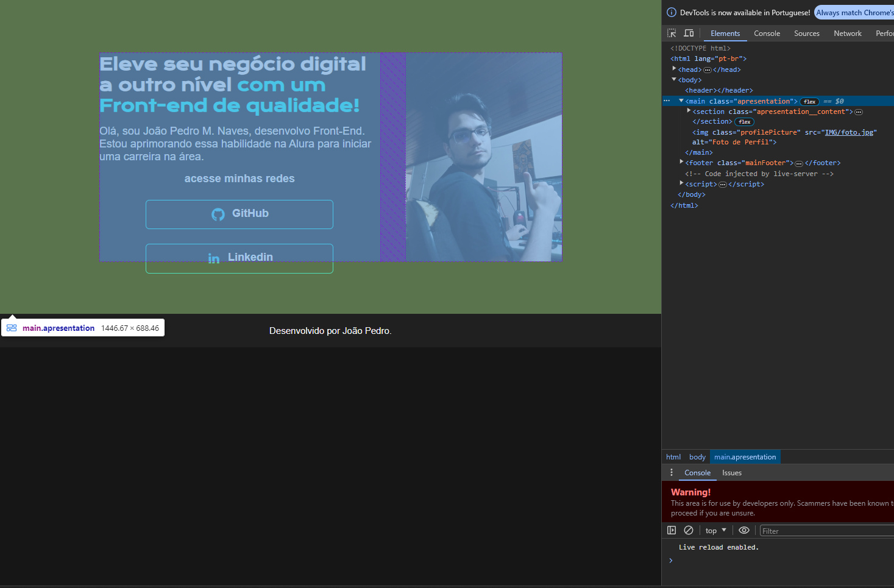Viewport: 894px width, 588px height.
Task: Click the red "Warning!" console heading
Action: coord(690,492)
